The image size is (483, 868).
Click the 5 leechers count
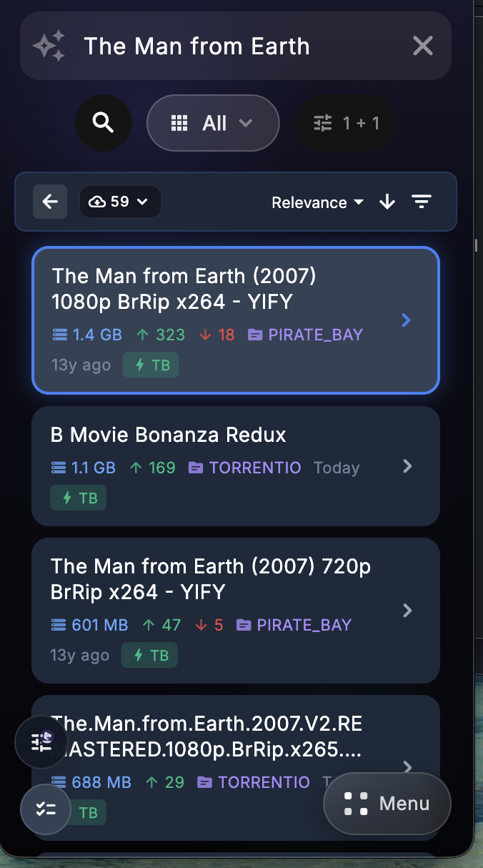(x=209, y=625)
